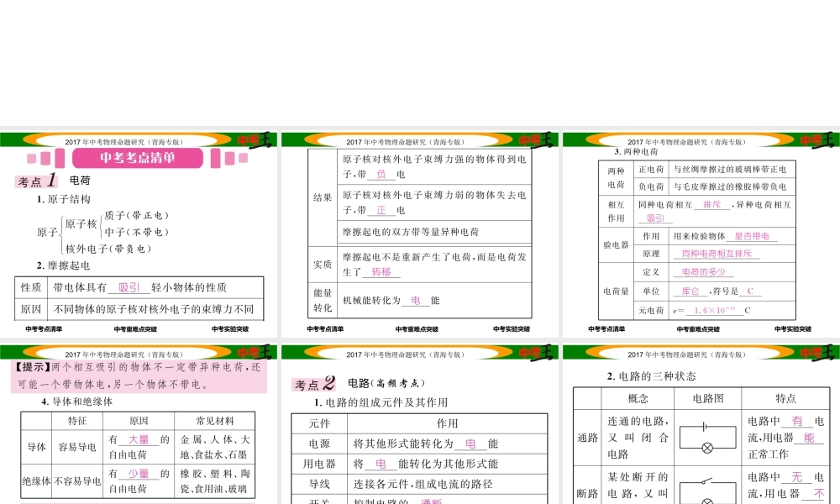
Task: Open the slide titled 考点2 电路
Action: point(419,424)
